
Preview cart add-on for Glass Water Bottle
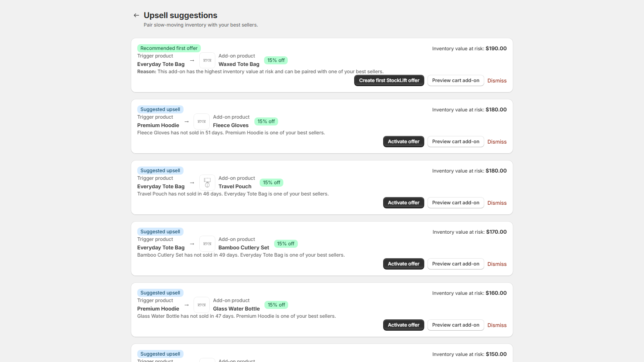pyautogui.click(x=456, y=325)
